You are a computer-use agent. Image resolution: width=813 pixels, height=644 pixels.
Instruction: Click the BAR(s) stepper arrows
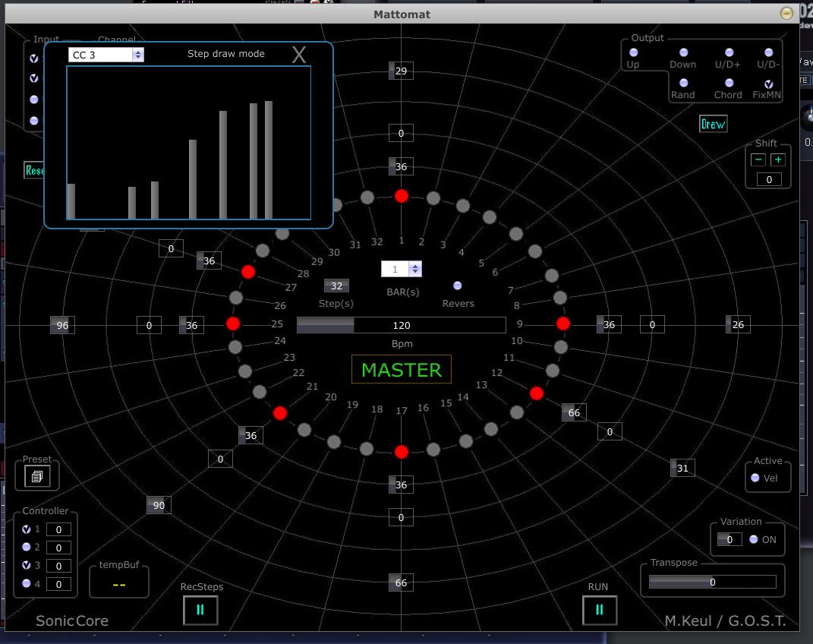coord(414,269)
